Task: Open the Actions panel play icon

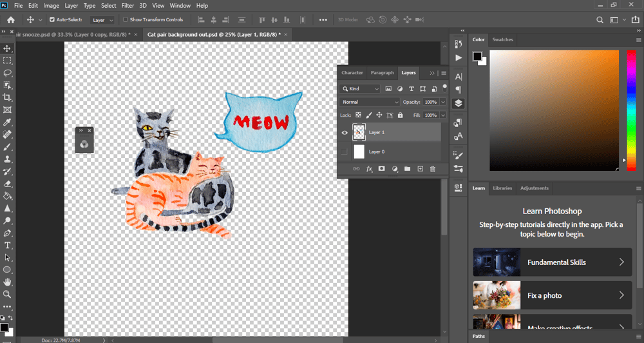Action: point(459,57)
